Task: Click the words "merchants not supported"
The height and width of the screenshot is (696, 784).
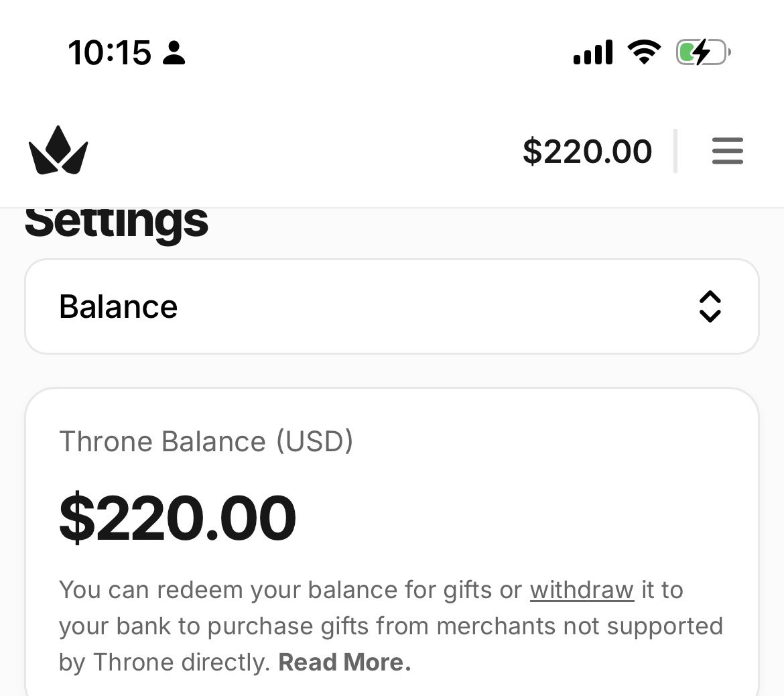Action: click(x=580, y=626)
